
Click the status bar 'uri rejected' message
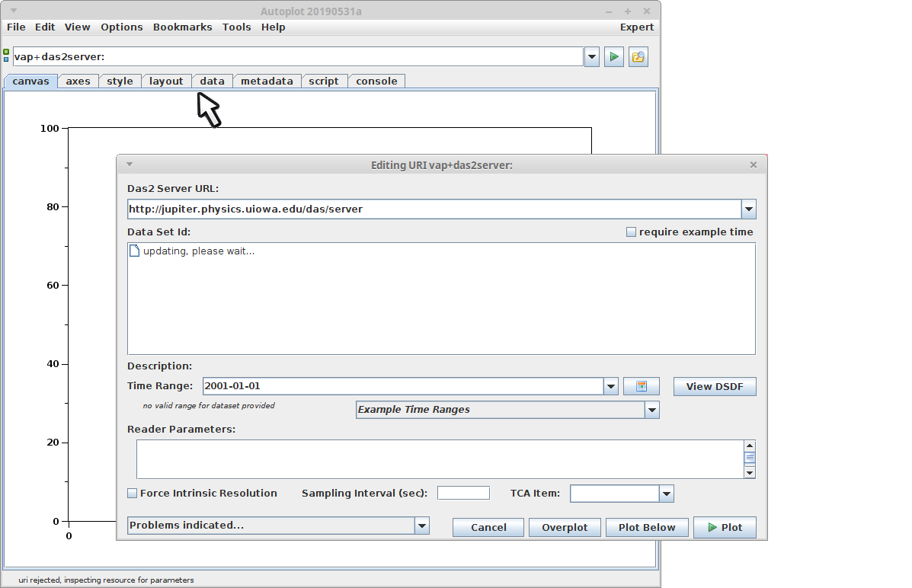coord(106,580)
